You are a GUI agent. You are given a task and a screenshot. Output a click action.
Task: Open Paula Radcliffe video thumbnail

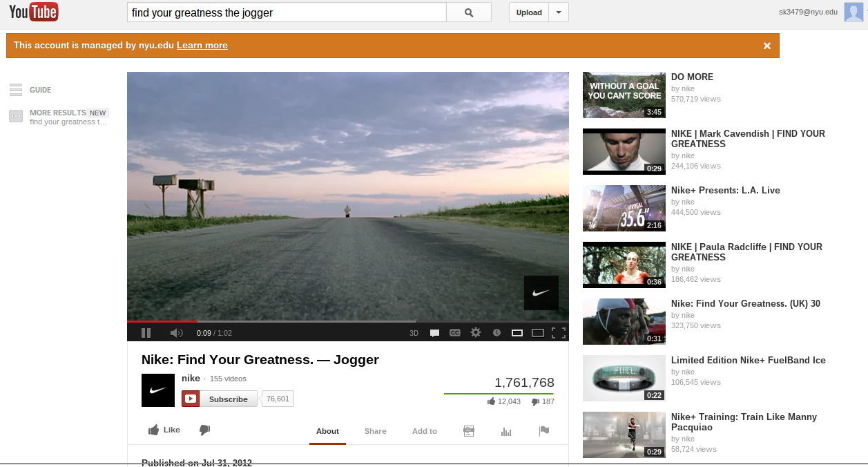624,265
